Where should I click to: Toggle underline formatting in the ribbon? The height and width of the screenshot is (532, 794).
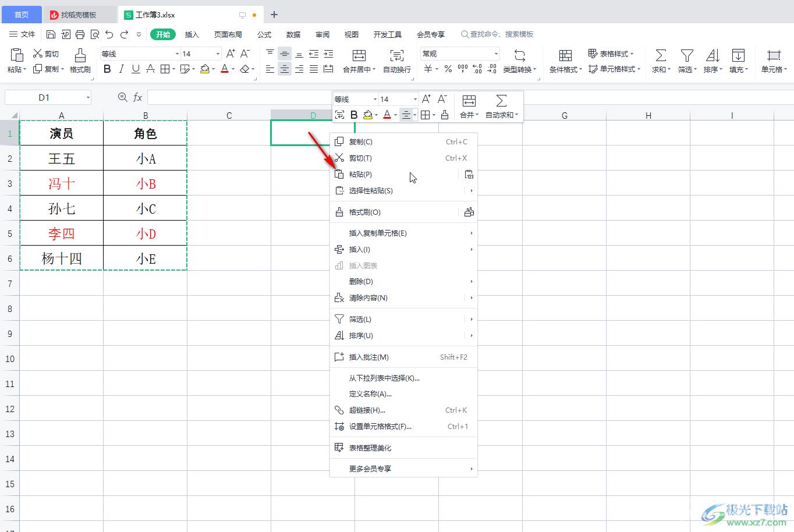pyautogui.click(x=136, y=69)
